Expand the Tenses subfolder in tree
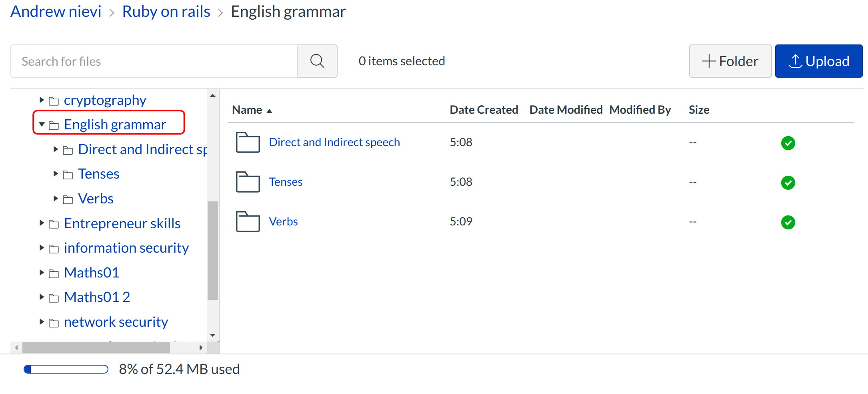This screenshot has width=868, height=394. tap(56, 174)
